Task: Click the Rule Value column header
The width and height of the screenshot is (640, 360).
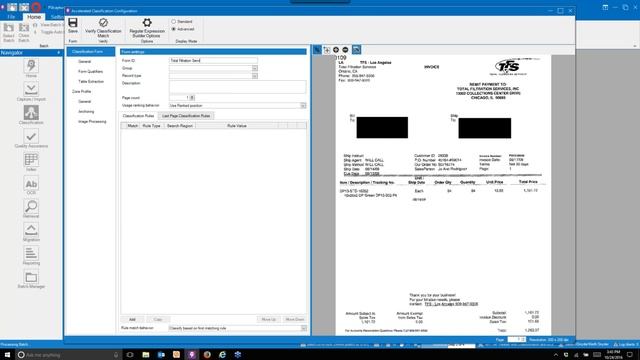Action: click(237, 126)
